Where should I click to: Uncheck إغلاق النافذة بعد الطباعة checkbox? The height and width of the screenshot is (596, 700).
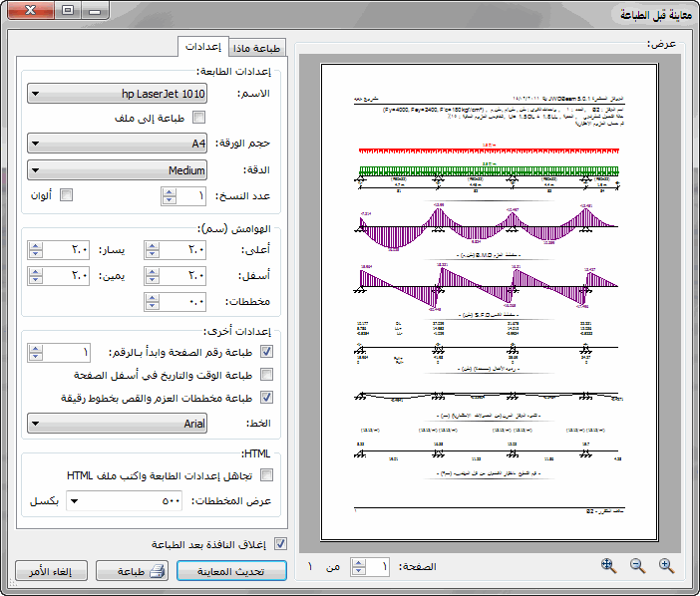(280, 544)
